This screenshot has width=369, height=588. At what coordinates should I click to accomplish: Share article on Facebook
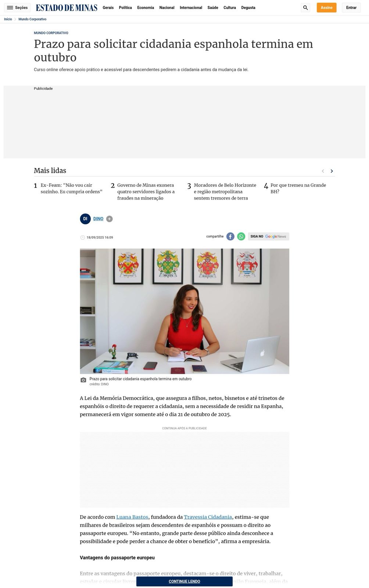point(230,237)
